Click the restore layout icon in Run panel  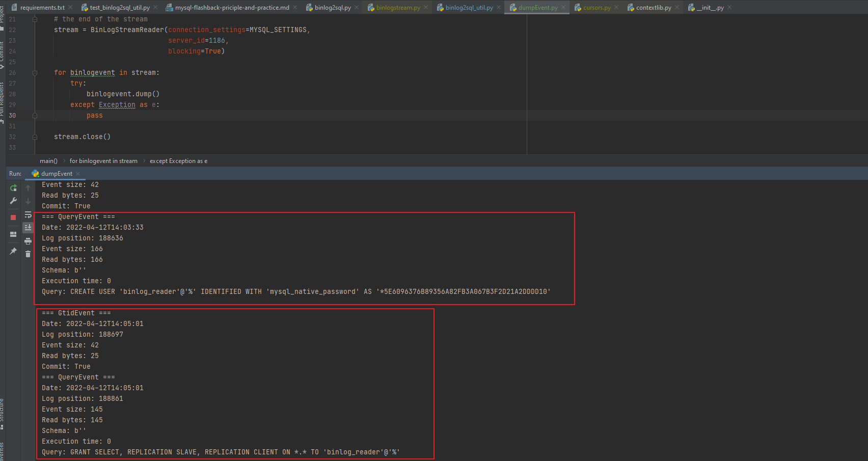click(x=13, y=234)
